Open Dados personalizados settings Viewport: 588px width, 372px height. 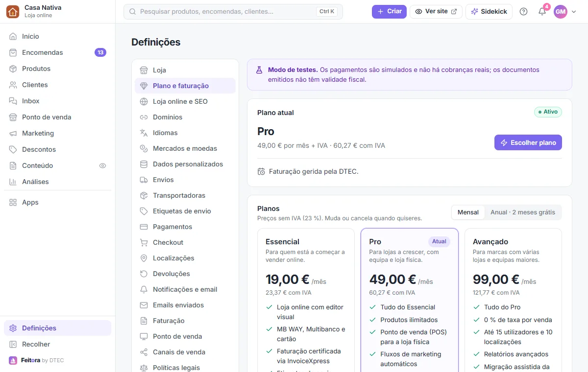coord(185,164)
